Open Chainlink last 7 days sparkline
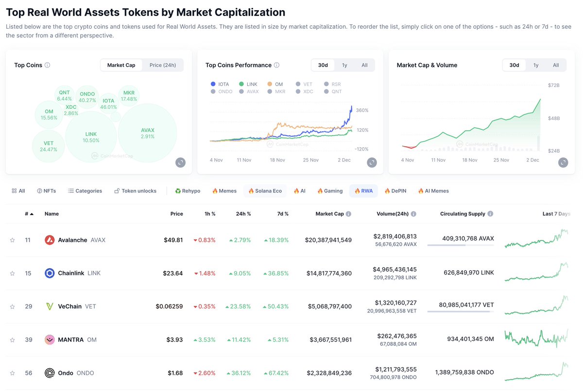 tap(536, 272)
